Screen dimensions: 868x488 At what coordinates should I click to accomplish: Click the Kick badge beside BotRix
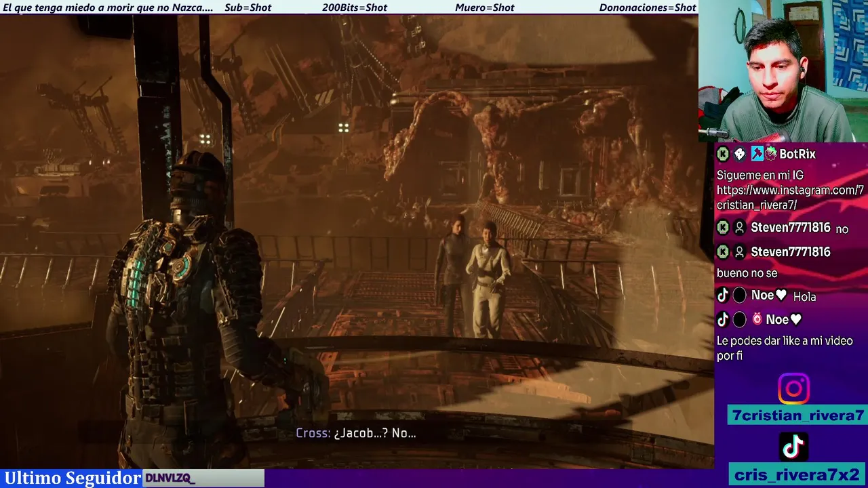pos(723,155)
